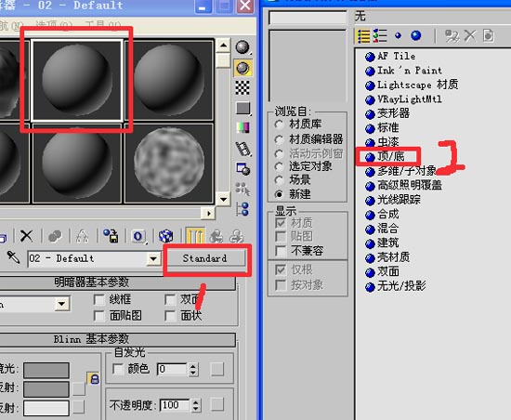Image resolution: width=511 pixels, height=420 pixels.
Task: Pick material from object with eyedropper
Action: pyautogui.click(x=13, y=257)
